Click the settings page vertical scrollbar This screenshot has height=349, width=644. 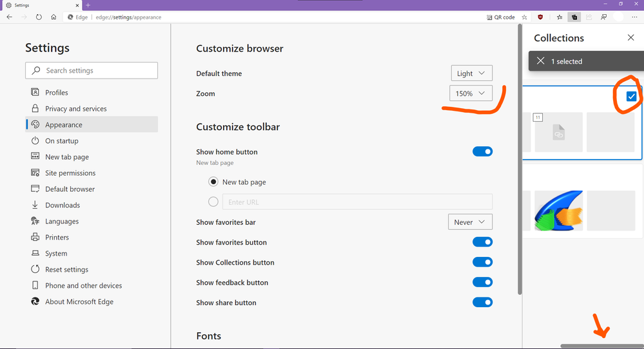pos(520,159)
